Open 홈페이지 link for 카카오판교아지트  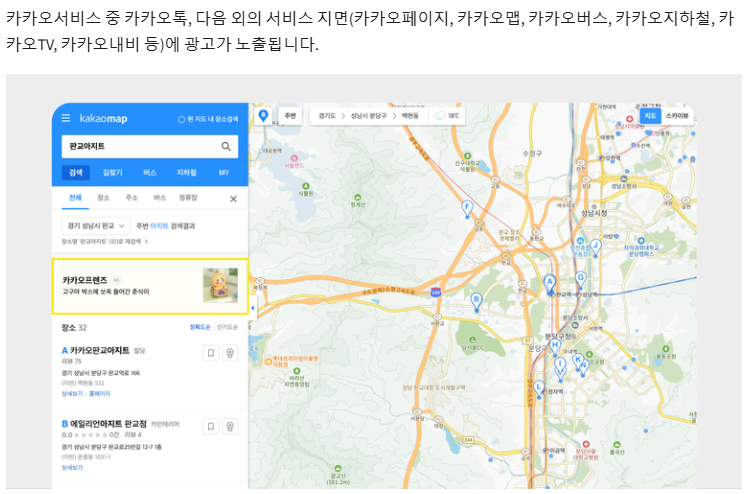coord(99,394)
